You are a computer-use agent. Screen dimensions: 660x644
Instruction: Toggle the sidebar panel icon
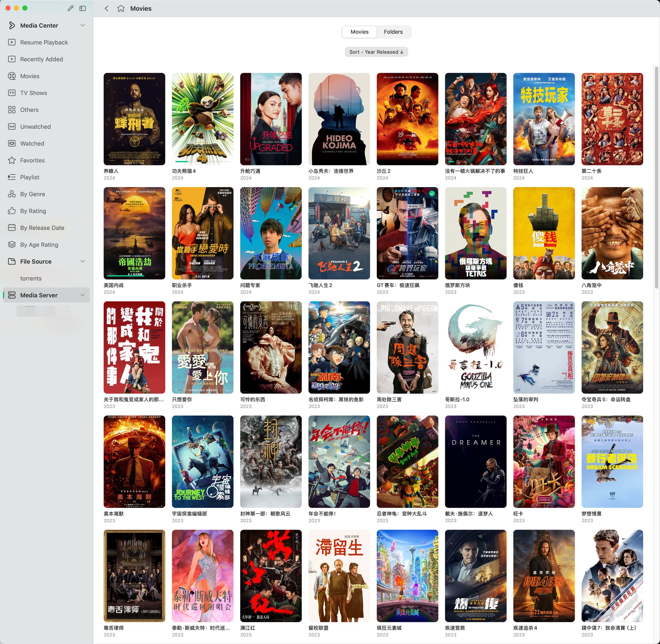82,8
